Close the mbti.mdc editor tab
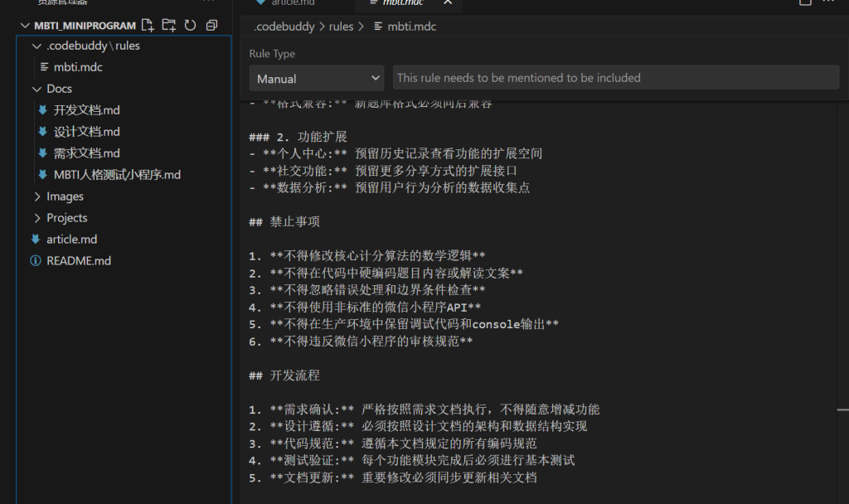 pyautogui.click(x=449, y=2)
